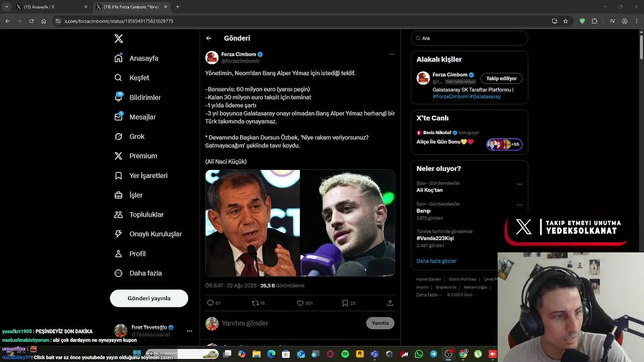This screenshot has width=644, height=362.
Task: Open options dots for Ali Koç'tan trend
Action: 519,184
